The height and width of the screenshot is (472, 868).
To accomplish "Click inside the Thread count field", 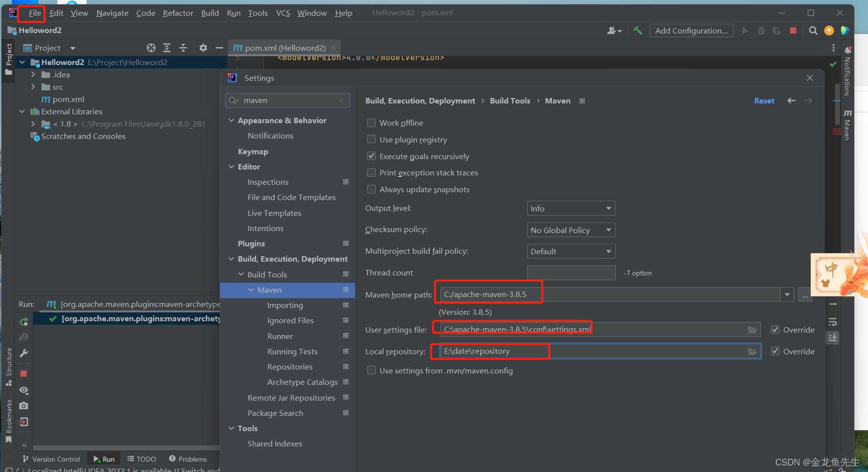I will tap(571, 272).
